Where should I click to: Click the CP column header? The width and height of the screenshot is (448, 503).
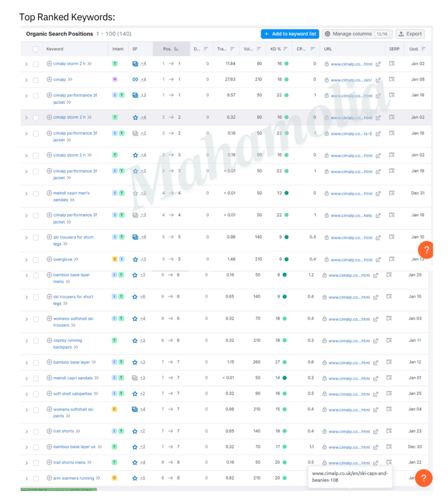(301, 49)
